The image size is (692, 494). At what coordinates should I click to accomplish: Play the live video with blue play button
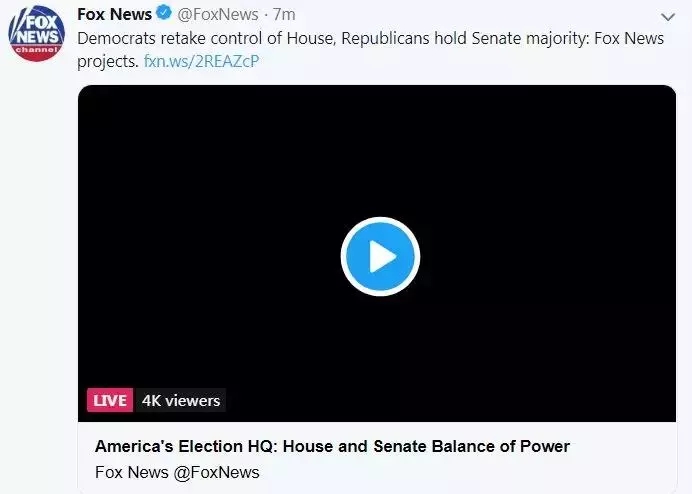click(380, 256)
